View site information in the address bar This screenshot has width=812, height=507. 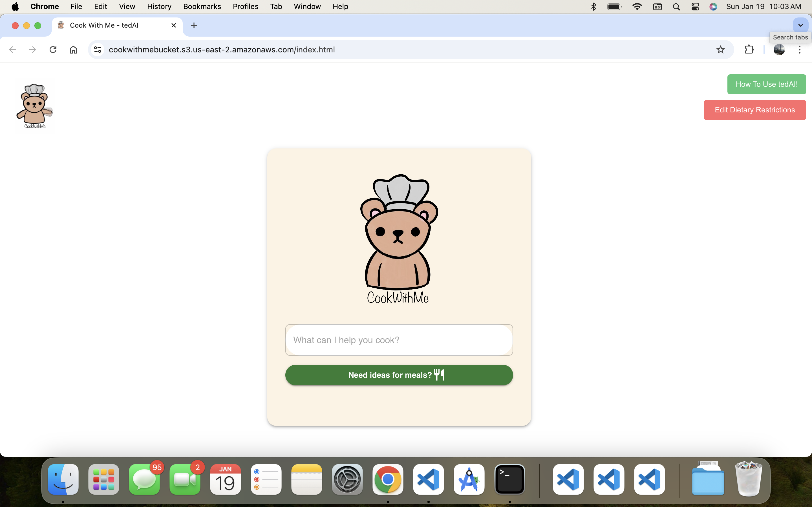(x=97, y=49)
